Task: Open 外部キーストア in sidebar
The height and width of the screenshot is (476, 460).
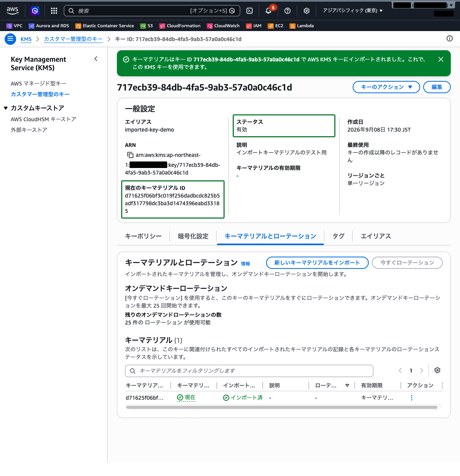Action: [x=29, y=130]
